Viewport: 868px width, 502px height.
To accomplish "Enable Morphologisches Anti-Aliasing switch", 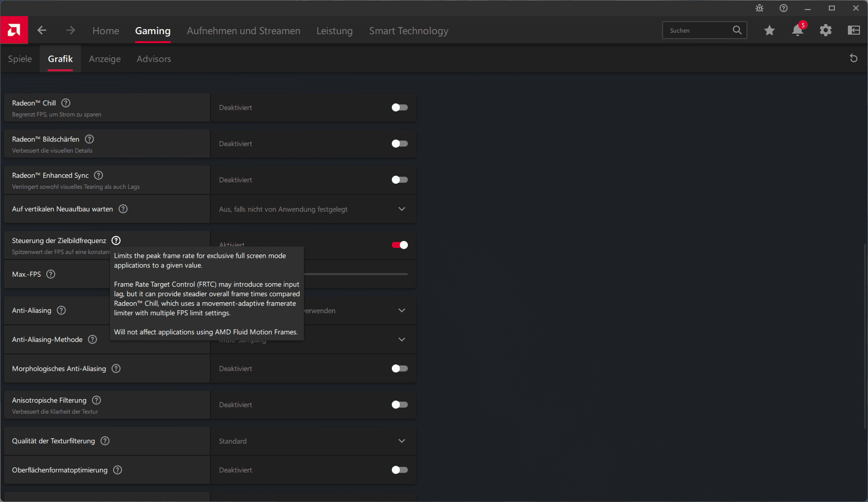I will coord(399,368).
